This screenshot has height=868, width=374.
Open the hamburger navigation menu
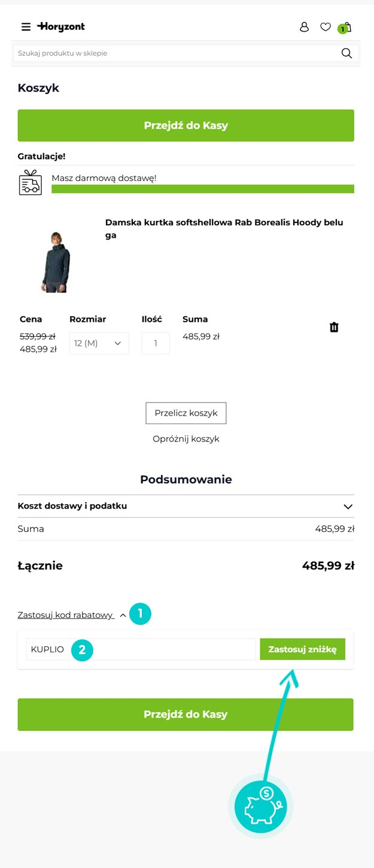click(x=26, y=26)
